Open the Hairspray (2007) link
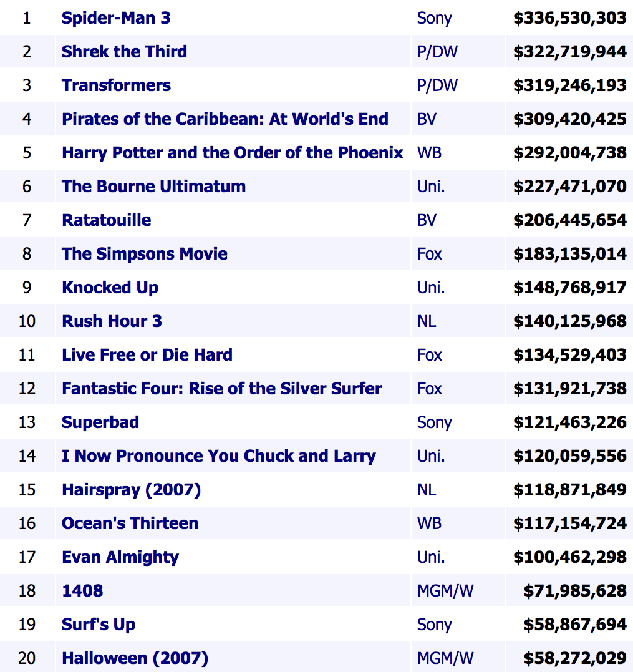 [131, 490]
